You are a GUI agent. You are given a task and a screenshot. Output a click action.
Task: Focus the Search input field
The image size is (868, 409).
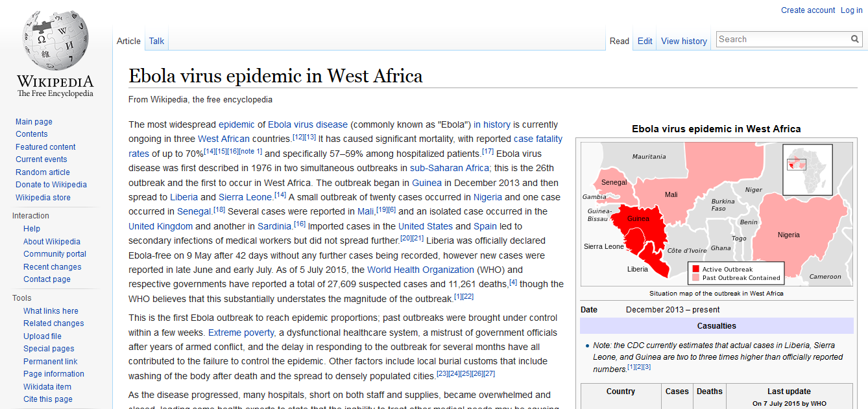[x=783, y=40]
